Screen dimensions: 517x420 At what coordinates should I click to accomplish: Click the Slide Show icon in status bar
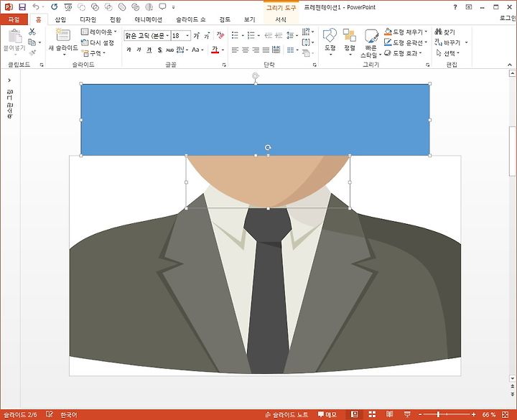pos(407,414)
